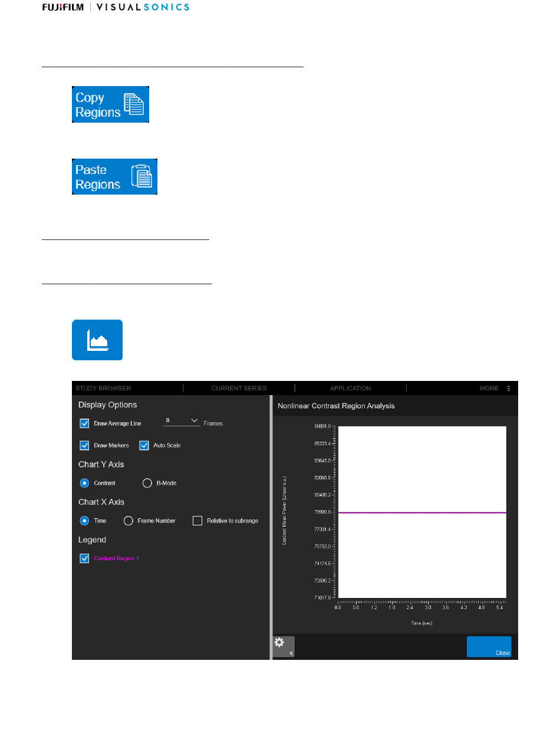The image size is (560, 743).
Task: Toggle Draw Average Line checkbox
Action: 84,423
